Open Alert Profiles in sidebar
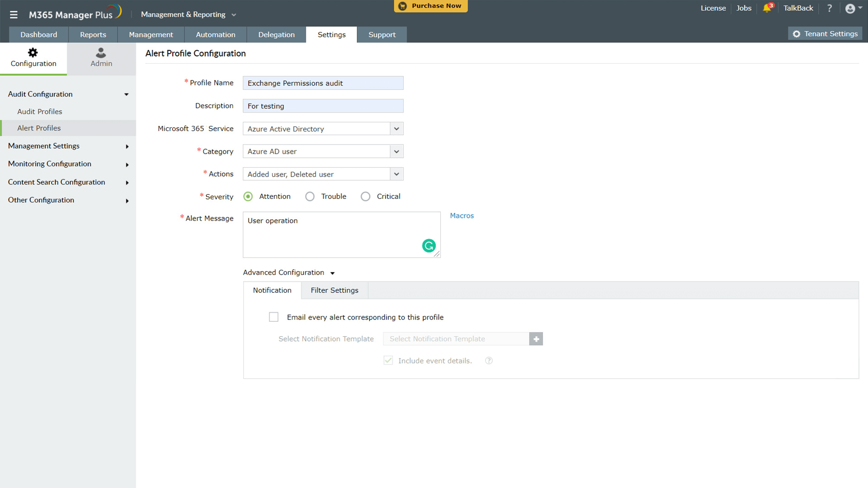 tap(39, 128)
